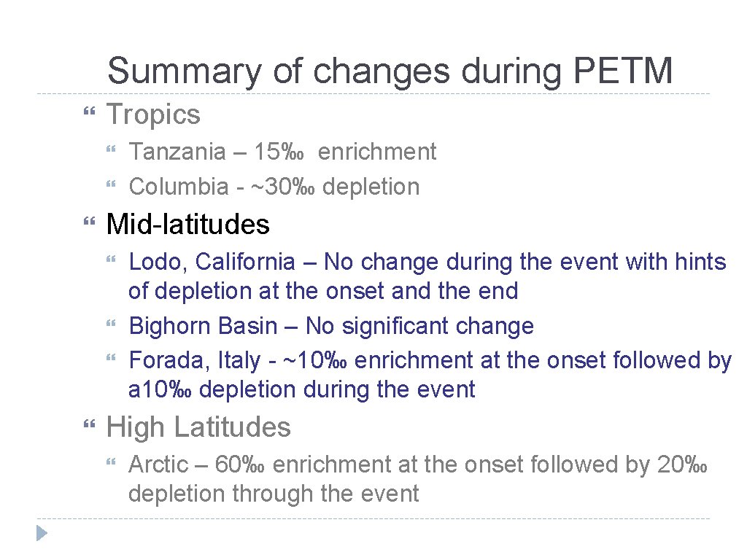Click the Lodo, California text line
This screenshot has height=560, width=747.
427,262
